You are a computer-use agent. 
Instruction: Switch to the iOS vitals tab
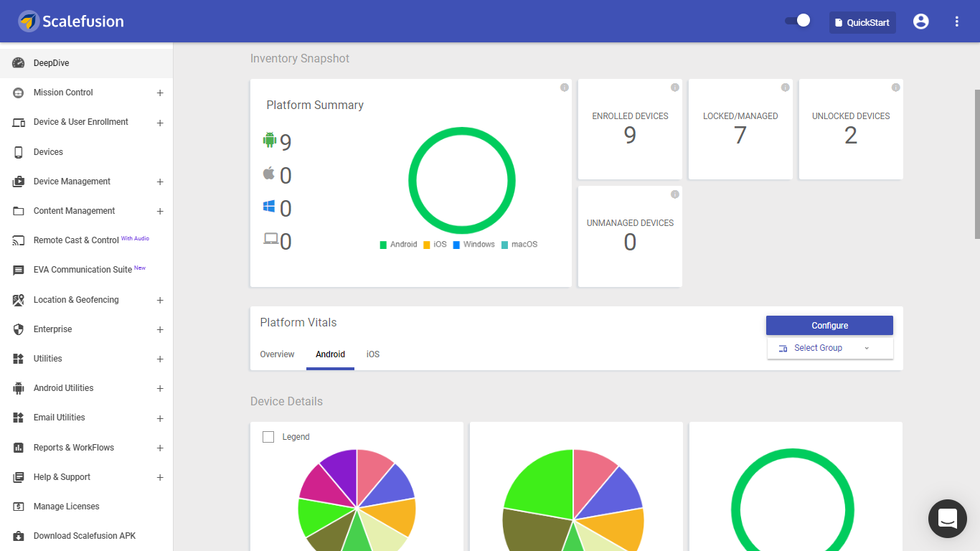[373, 354]
